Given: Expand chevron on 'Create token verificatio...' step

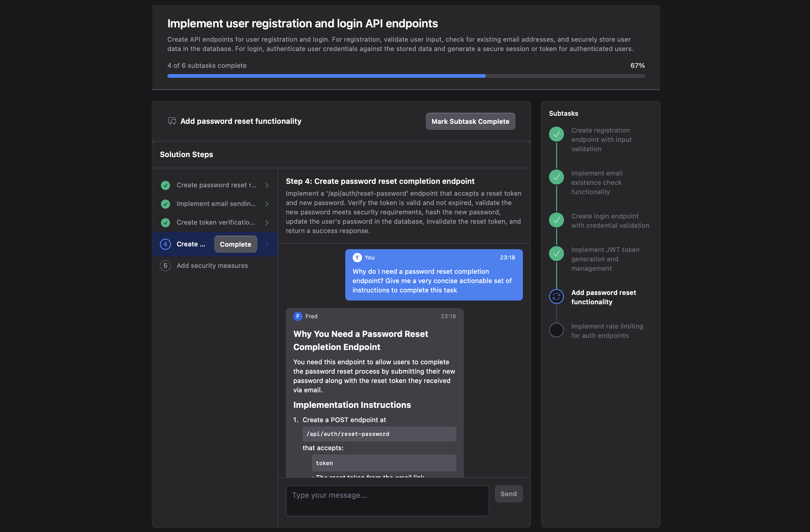Looking at the screenshot, I should pyautogui.click(x=267, y=223).
